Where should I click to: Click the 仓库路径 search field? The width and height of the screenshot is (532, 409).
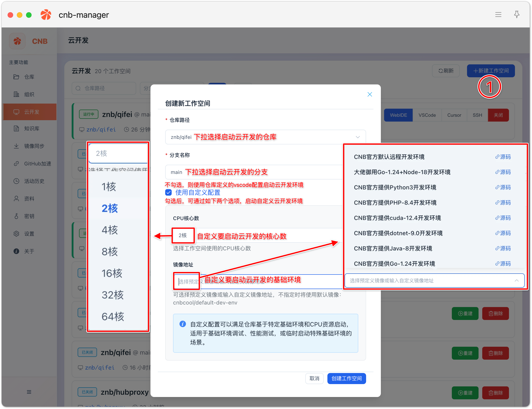(x=104, y=88)
